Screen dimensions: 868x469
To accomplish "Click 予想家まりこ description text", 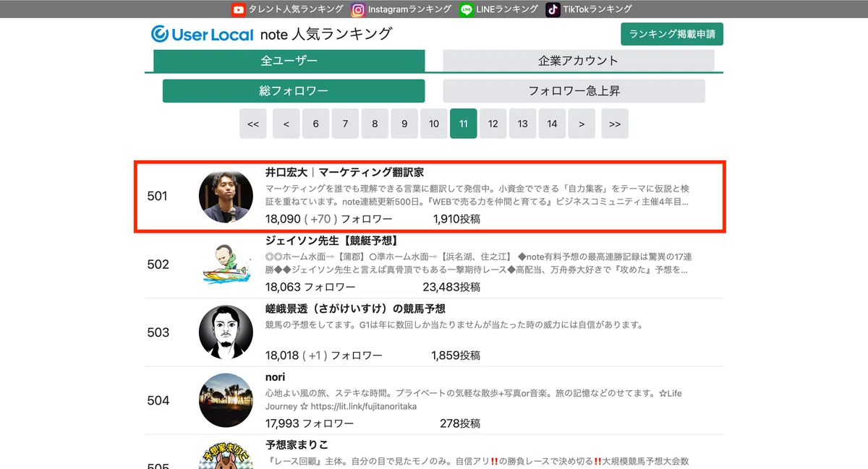I will pos(477,461).
